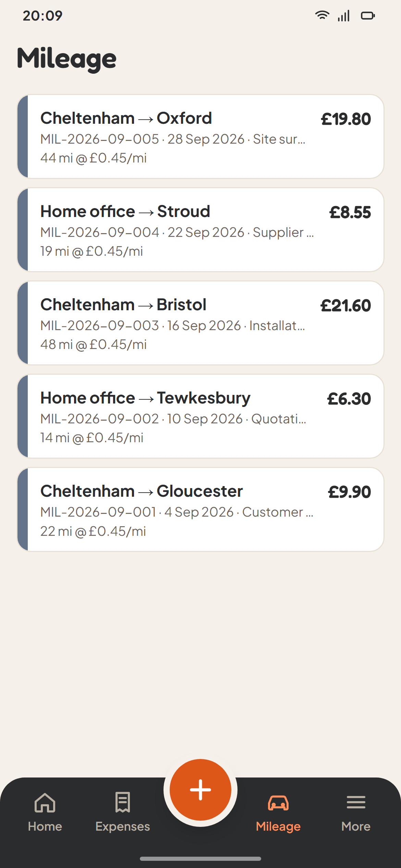The width and height of the screenshot is (401, 868).
Task: Tap the orange plus add button
Action: 200,789
